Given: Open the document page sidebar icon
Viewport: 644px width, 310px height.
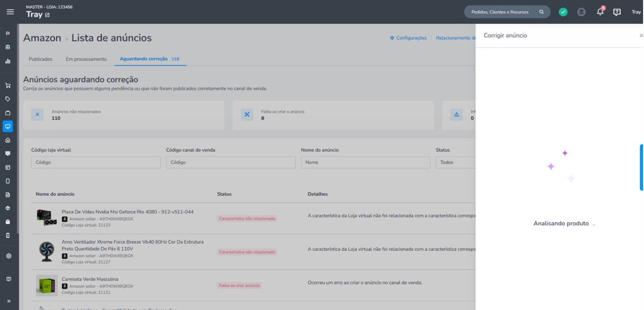Looking at the screenshot, I should tap(8, 195).
